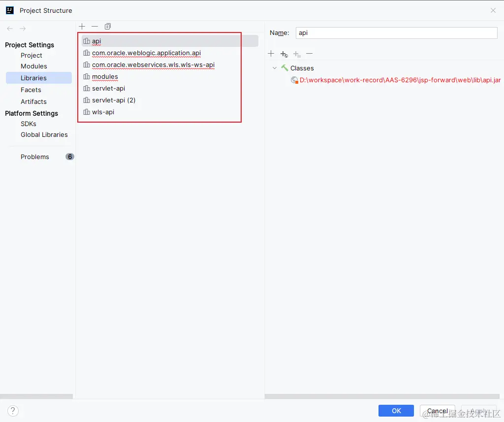
Task: Open the SDKs settings page
Action: point(29,124)
